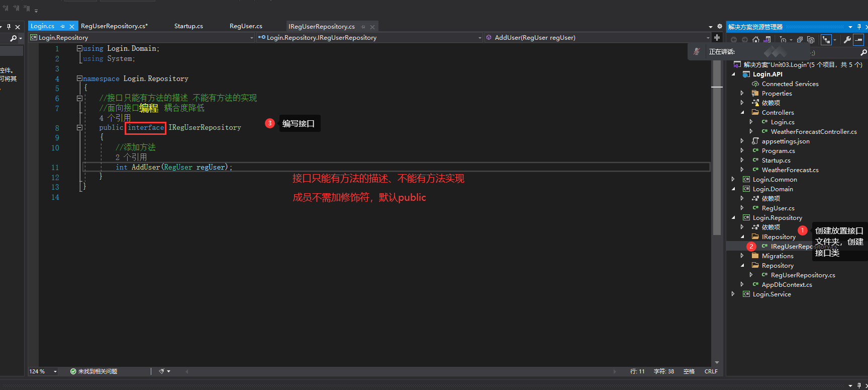The image size is (868, 390).
Task: Click the down arrow of the editor scrollbar
Action: tap(717, 362)
